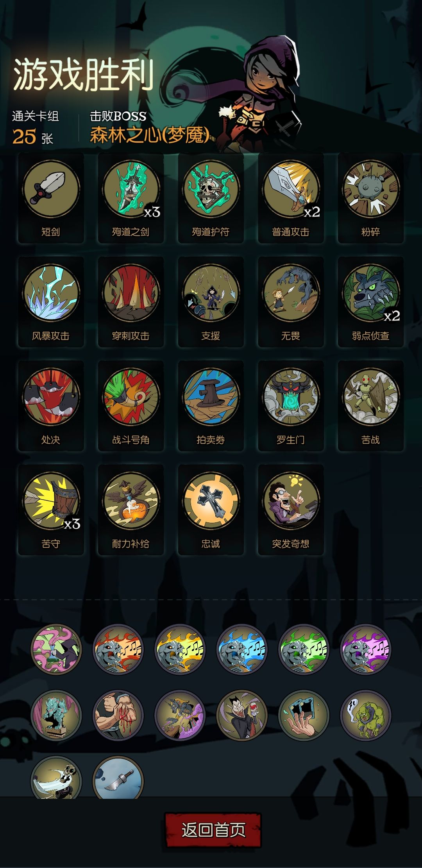Open the 粉碎 smash card

(x=371, y=198)
